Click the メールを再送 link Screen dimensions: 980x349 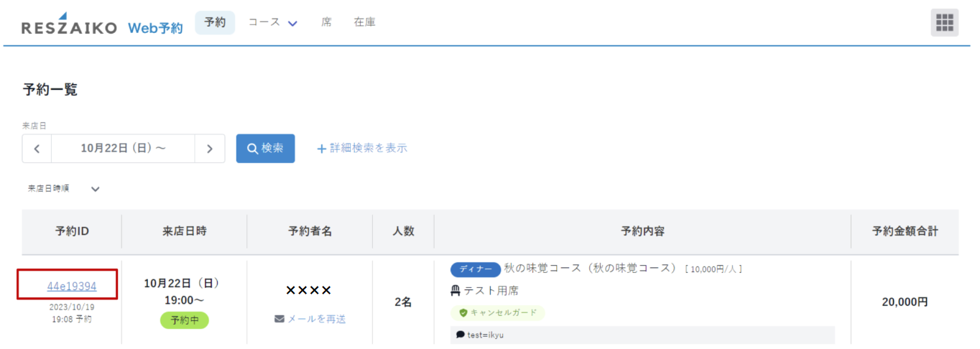(x=316, y=319)
